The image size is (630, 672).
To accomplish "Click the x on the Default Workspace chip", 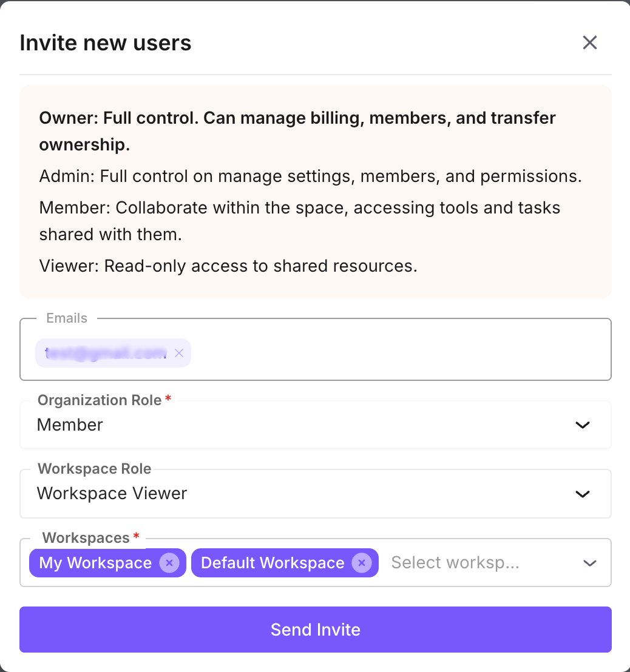I will pyautogui.click(x=361, y=563).
